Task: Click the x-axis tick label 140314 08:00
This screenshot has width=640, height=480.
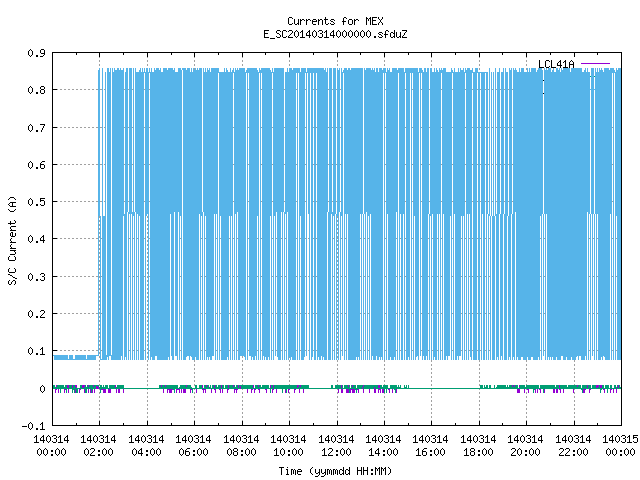Action: click(241, 446)
